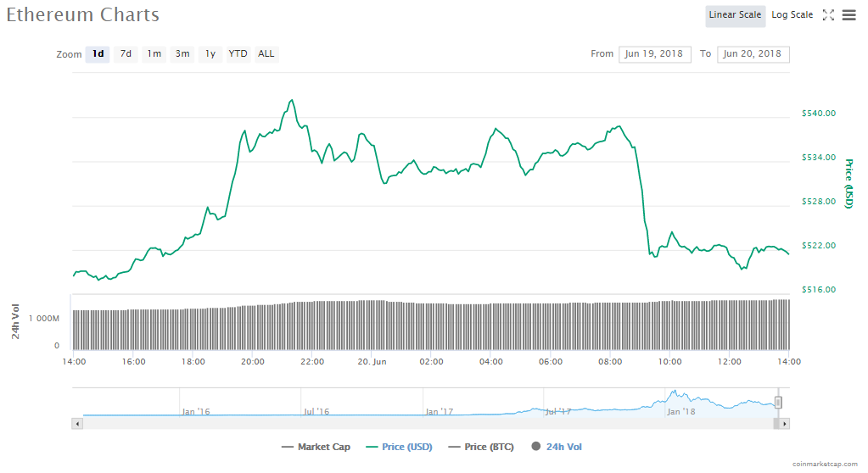Click the From date field
This screenshot has height=473, width=868.
tap(655, 54)
